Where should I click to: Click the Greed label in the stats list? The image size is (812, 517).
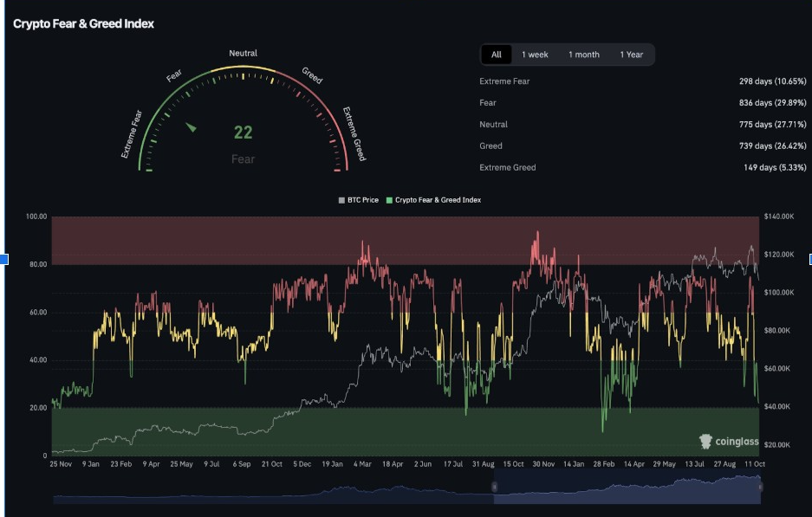tap(490, 146)
